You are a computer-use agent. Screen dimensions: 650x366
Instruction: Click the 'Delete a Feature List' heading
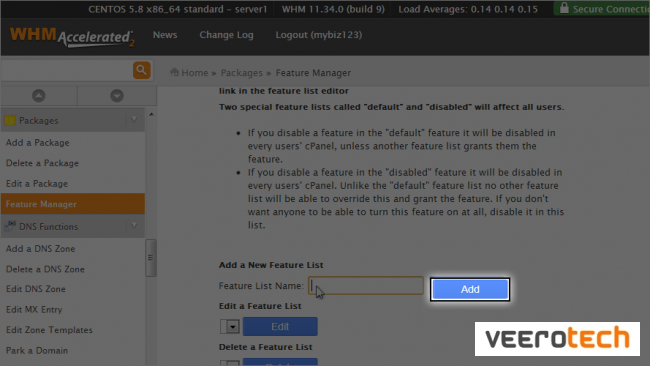tap(266, 347)
